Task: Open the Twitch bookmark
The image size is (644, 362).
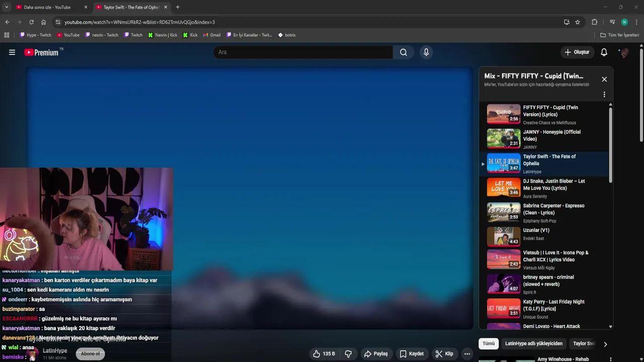Action: pyautogui.click(x=133, y=35)
